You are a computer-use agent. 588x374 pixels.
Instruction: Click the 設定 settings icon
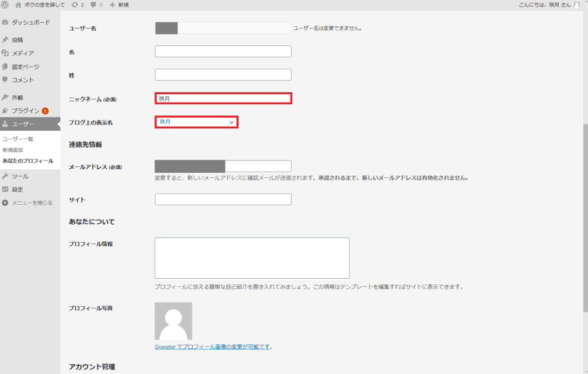tap(5, 189)
